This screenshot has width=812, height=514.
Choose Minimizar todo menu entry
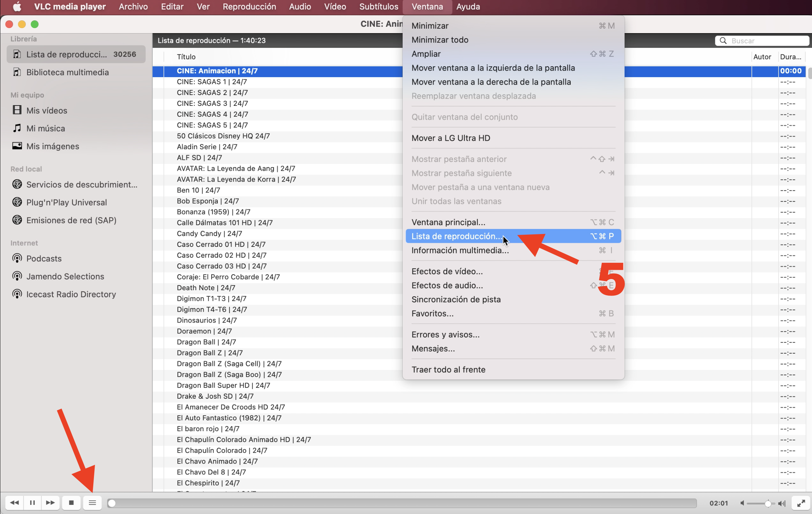[513, 40]
